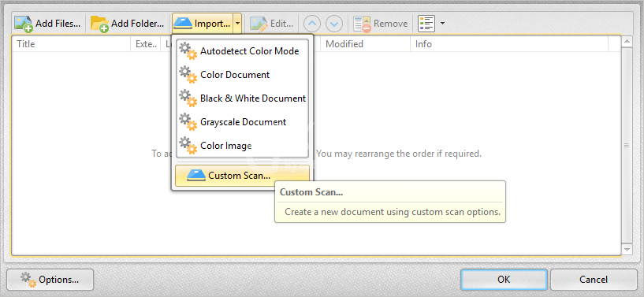Sort list by Title column header

[x=72, y=44]
